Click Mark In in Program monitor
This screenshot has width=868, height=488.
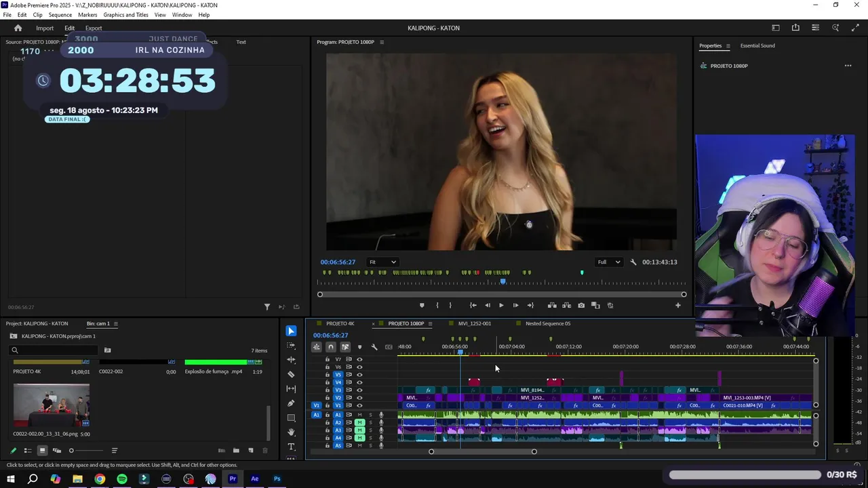coord(437,305)
